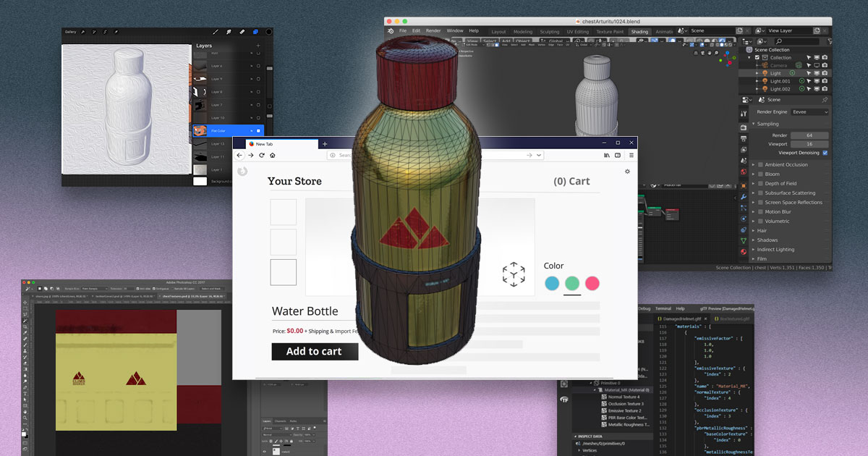Switch to the UV Editing workspace tab
The width and height of the screenshot is (868, 456).
[x=577, y=31]
